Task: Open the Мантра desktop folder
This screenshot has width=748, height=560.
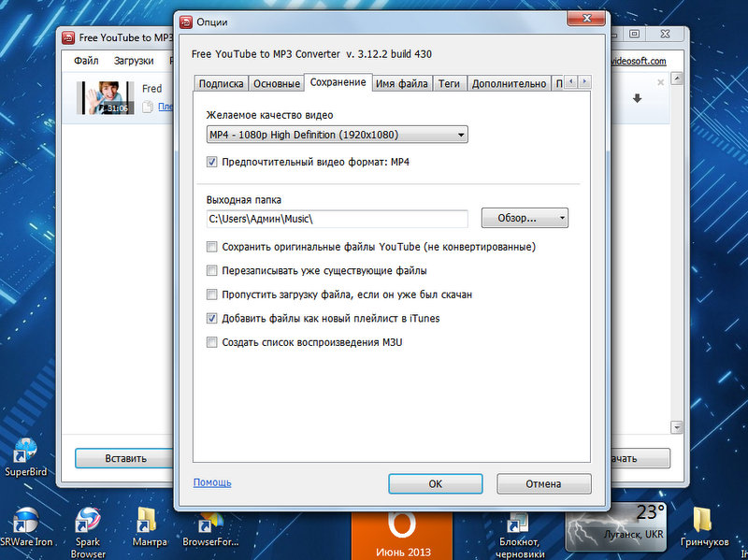Action: [x=150, y=527]
